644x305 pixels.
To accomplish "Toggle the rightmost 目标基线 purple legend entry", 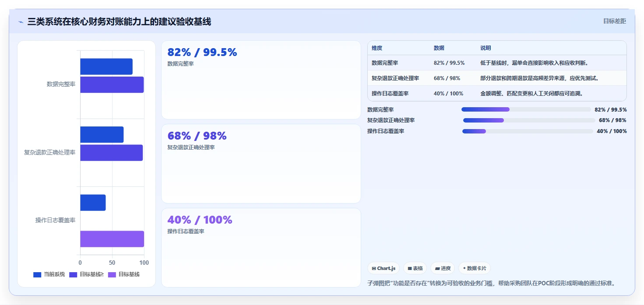I will pos(124,274).
